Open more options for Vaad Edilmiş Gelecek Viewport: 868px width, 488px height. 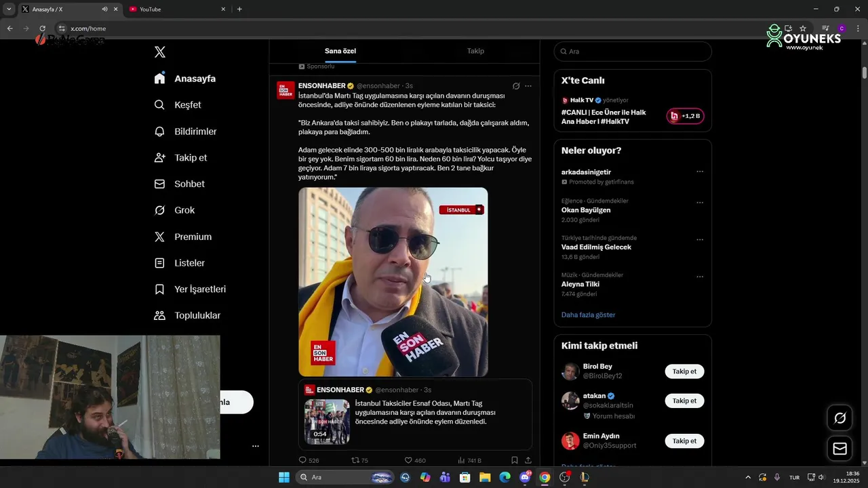700,240
